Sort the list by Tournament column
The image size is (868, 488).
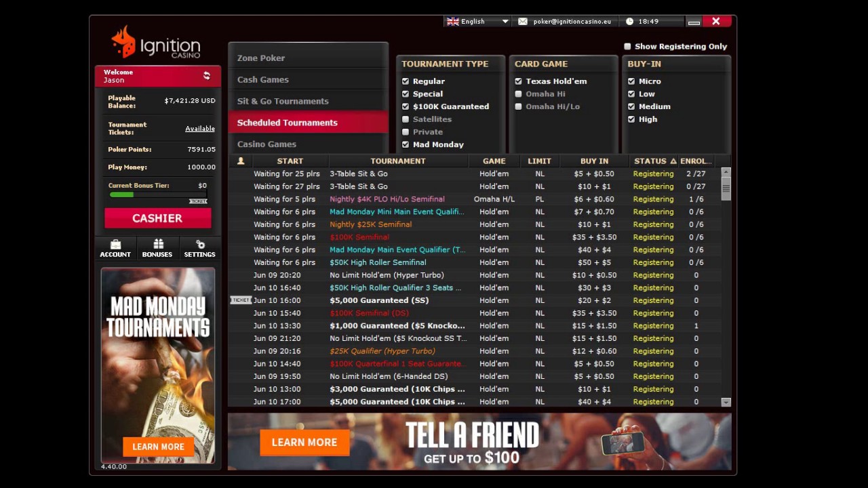[398, 161]
